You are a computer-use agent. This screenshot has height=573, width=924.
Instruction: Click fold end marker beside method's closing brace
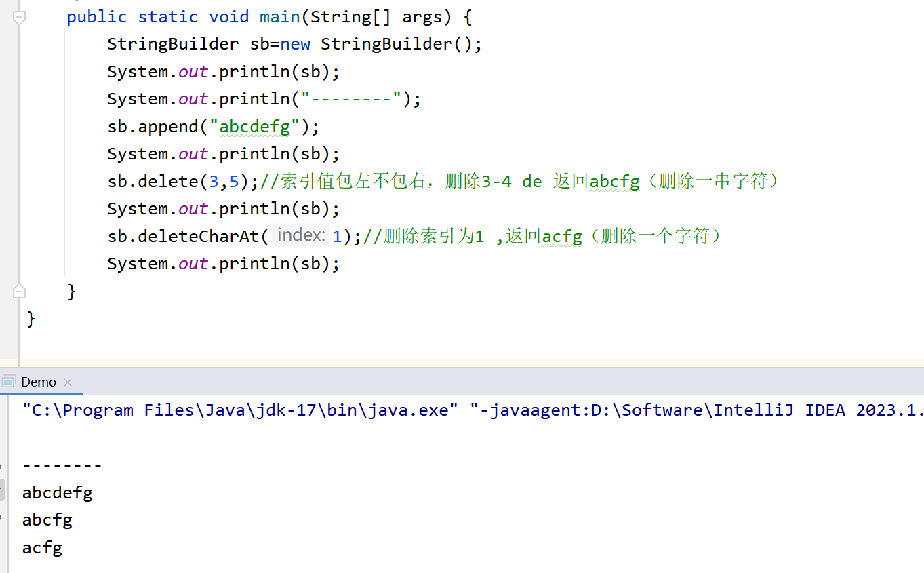point(19,292)
